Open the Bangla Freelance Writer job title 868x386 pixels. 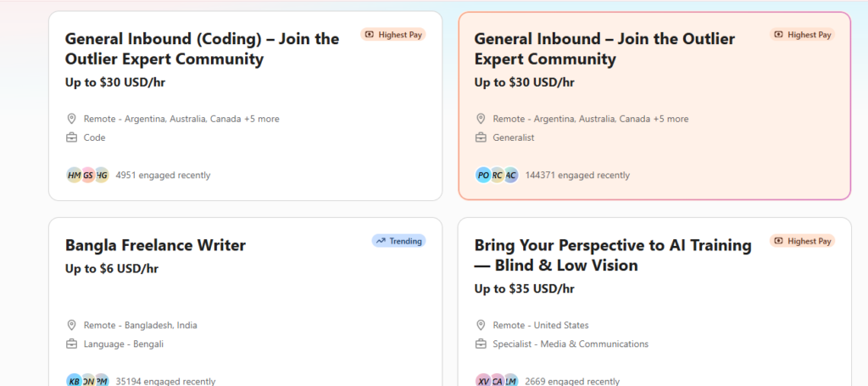(156, 245)
